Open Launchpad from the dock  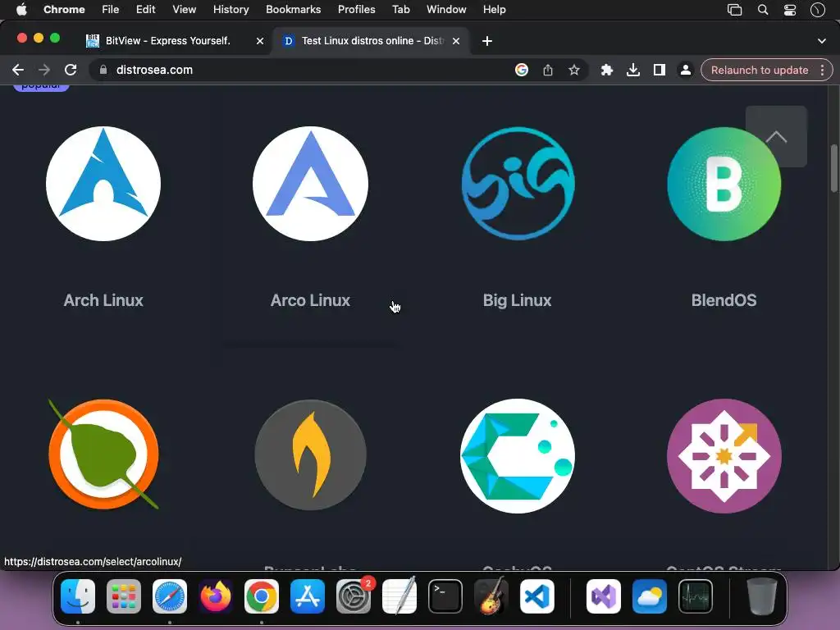124,596
